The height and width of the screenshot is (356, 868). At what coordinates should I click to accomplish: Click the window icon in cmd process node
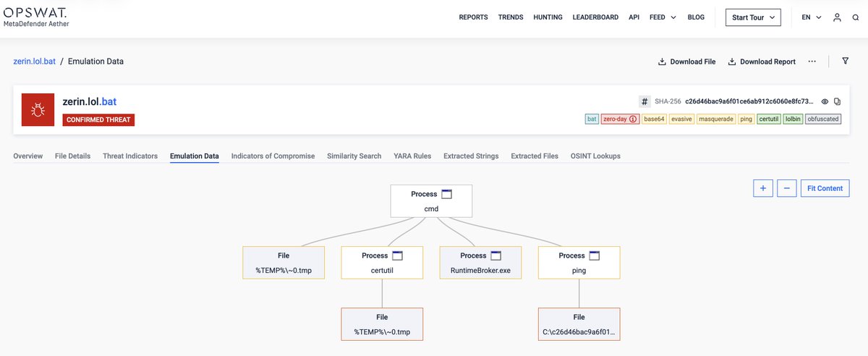[447, 194]
